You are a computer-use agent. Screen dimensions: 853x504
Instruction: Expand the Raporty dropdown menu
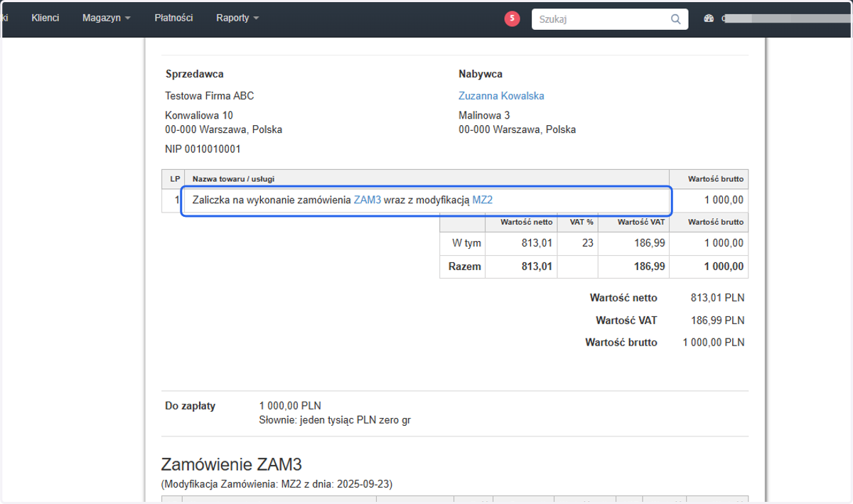click(237, 18)
